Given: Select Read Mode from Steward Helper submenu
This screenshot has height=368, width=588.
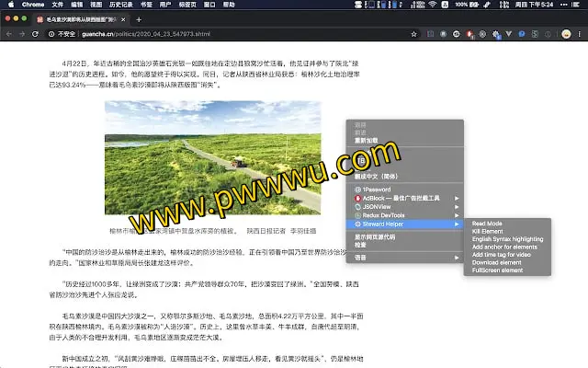Looking at the screenshot, I should 487,224.
